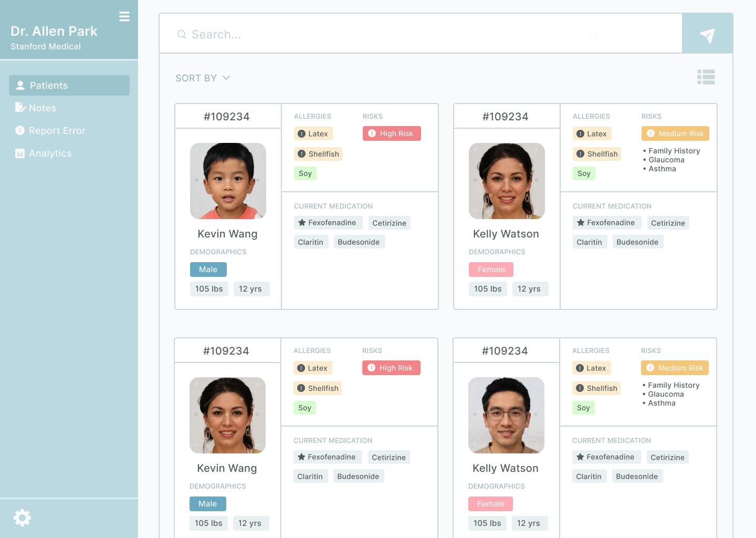Click alert icon in High Risk badge, boy-photo card
This screenshot has height=538, width=756.
point(372,133)
